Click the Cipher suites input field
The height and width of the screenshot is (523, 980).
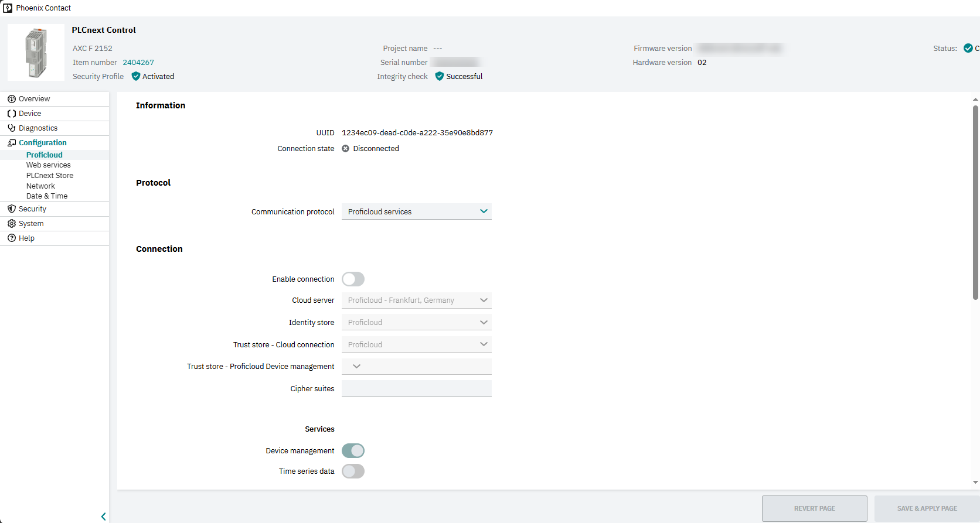tap(417, 388)
